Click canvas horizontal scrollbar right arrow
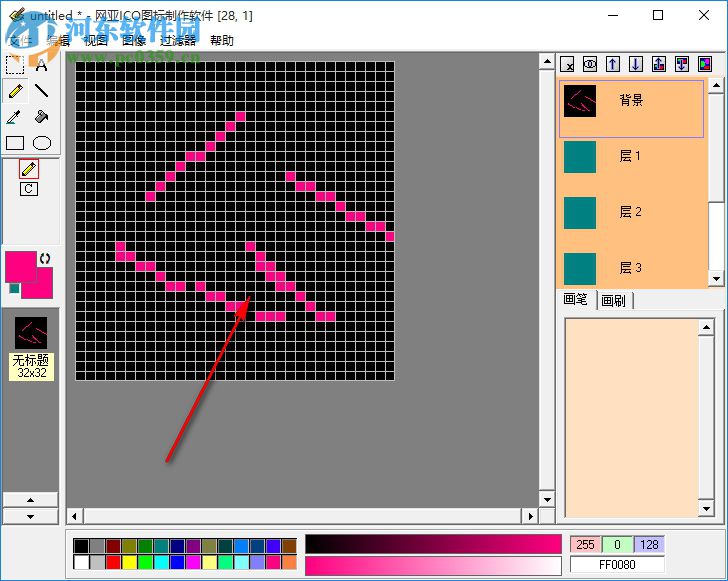This screenshot has width=728, height=581. coord(531,516)
